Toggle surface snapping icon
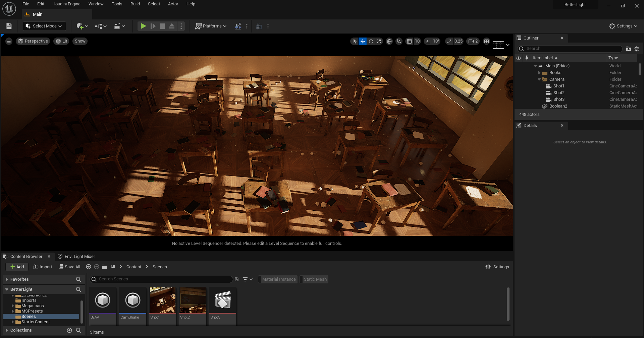 [x=399, y=41]
